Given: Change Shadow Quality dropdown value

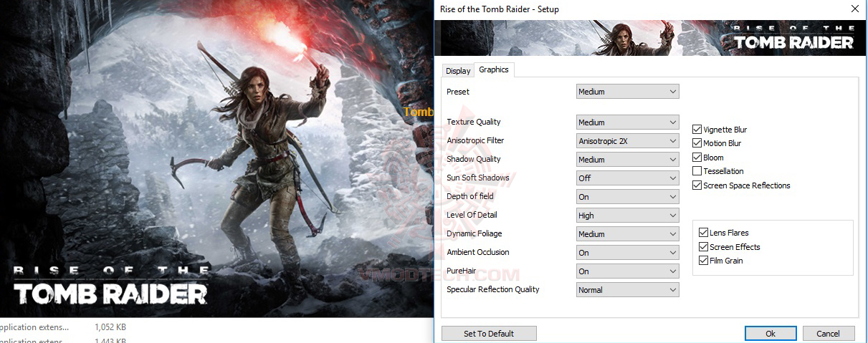Looking at the screenshot, I should coord(627,160).
